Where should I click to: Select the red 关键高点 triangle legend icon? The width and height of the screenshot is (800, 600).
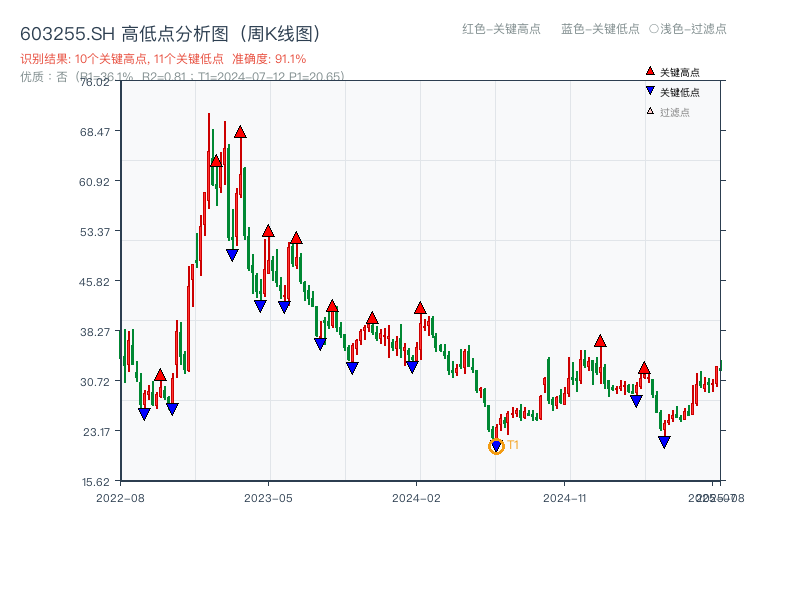pyautogui.click(x=648, y=70)
